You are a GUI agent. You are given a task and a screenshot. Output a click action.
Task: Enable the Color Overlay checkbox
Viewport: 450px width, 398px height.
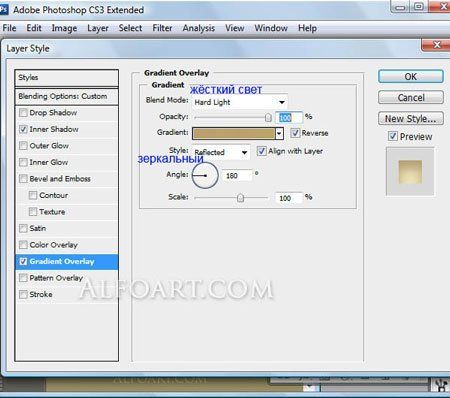(x=23, y=245)
